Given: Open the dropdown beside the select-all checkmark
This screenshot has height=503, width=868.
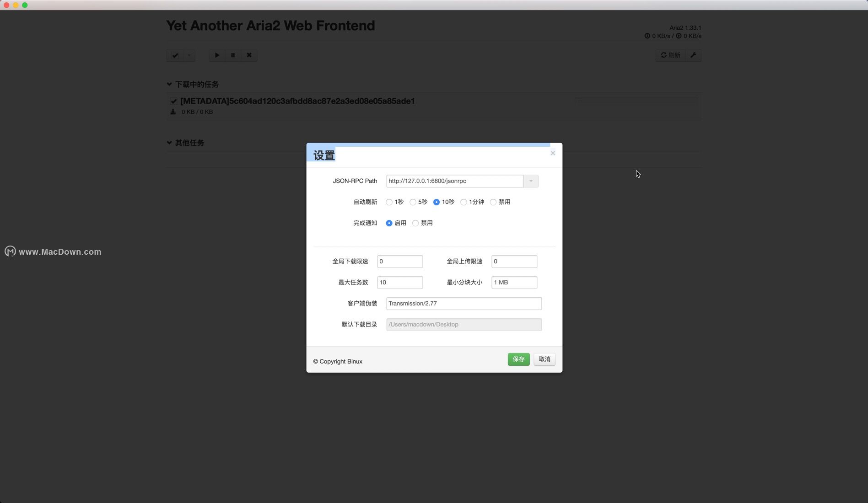Looking at the screenshot, I should point(189,55).
